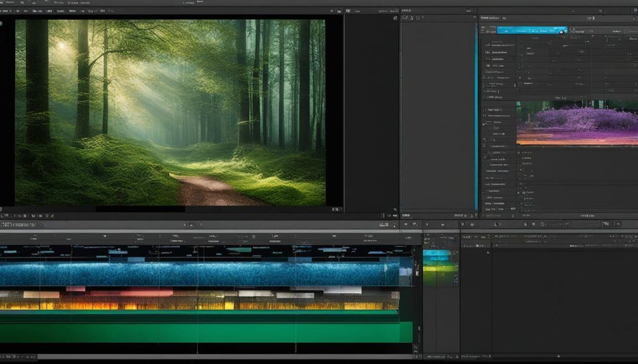Image resolution: width=638 pixels, height=364 pixels.
Task: Click the timecode display above the timeline's left edge
Action: pyautogui.click(x=19, y=224)
